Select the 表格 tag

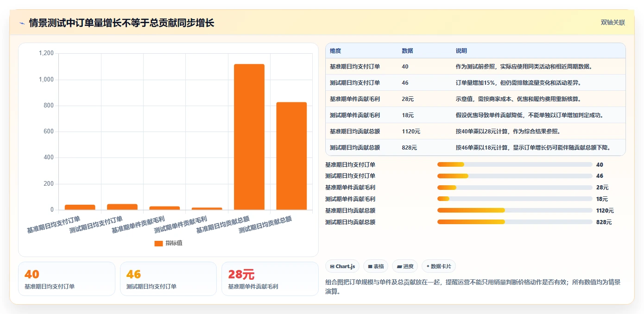point(376,266)
